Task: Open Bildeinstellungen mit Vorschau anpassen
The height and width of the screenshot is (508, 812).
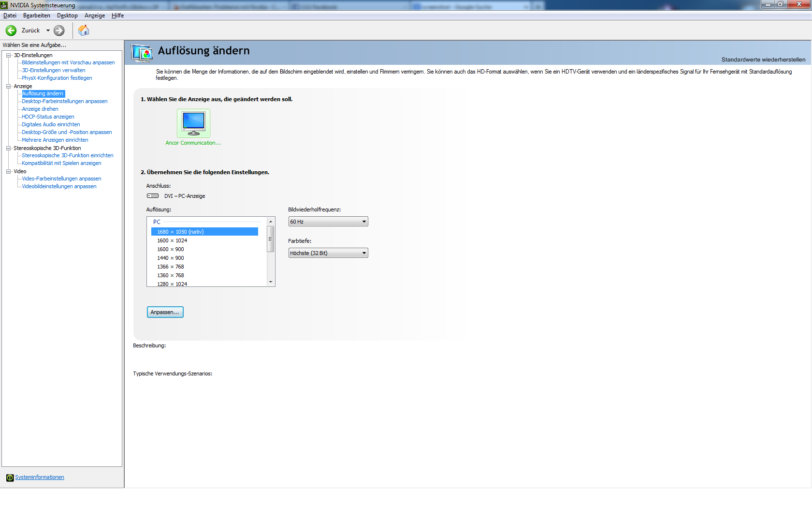Action: 68,62
